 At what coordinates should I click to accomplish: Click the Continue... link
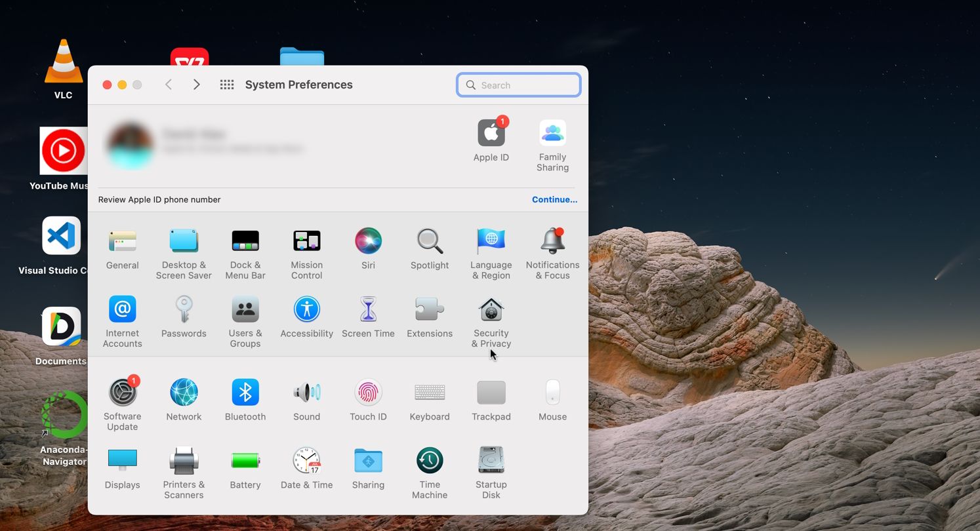554,200
